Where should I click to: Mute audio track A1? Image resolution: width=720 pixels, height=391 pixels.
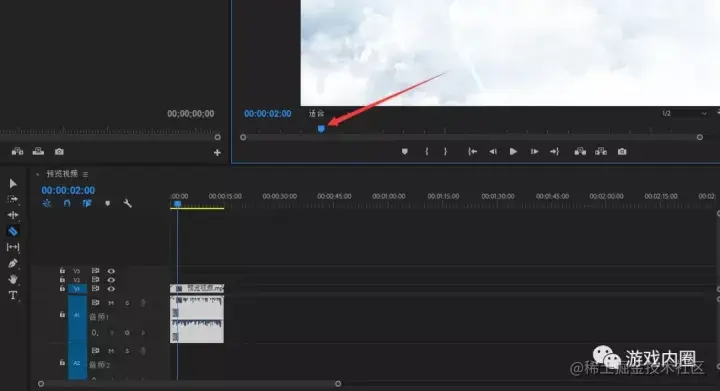coord(111,303)
